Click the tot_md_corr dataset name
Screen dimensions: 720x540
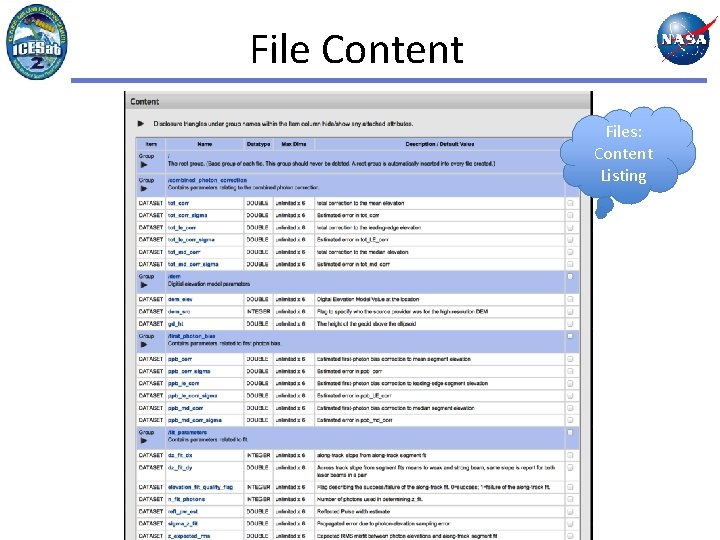click(184, 252)
